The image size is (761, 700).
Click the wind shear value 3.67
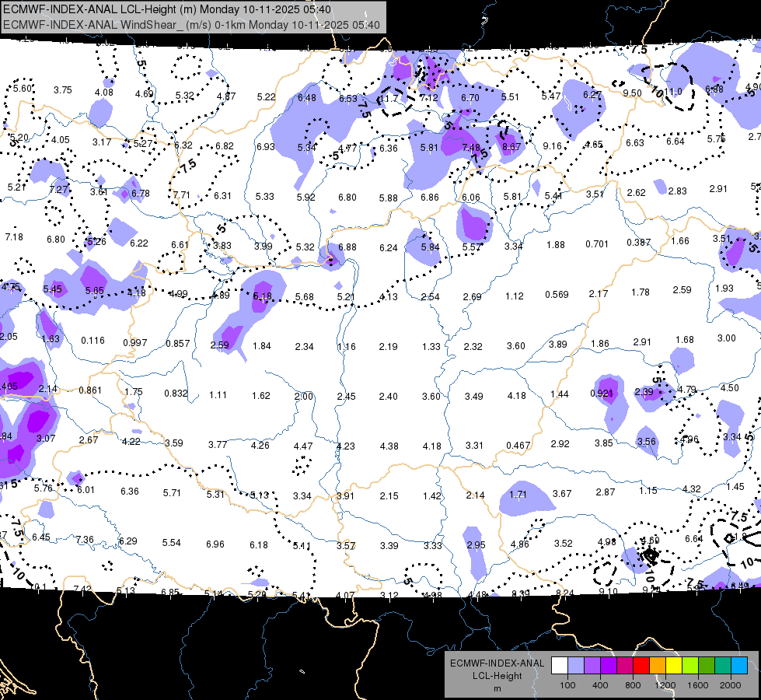(x=562, y=494)
